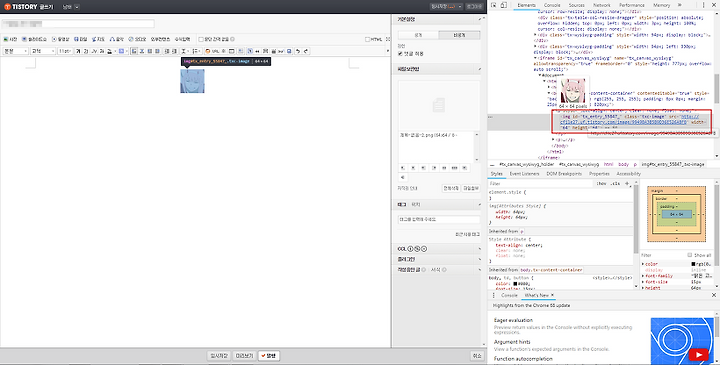Viewport: 720px width, 365px height.
Task: Open the paragraph style dropdown
Action: pos(16,51)
